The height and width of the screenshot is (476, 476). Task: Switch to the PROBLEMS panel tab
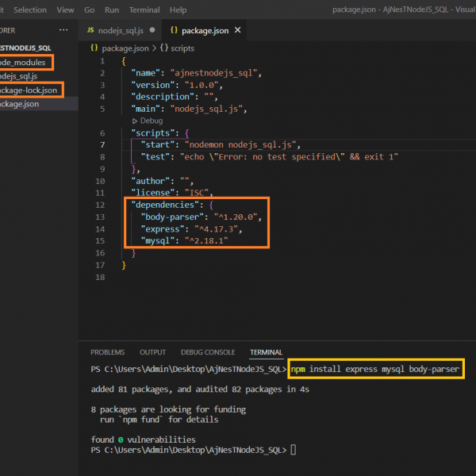tap(107, 352)
